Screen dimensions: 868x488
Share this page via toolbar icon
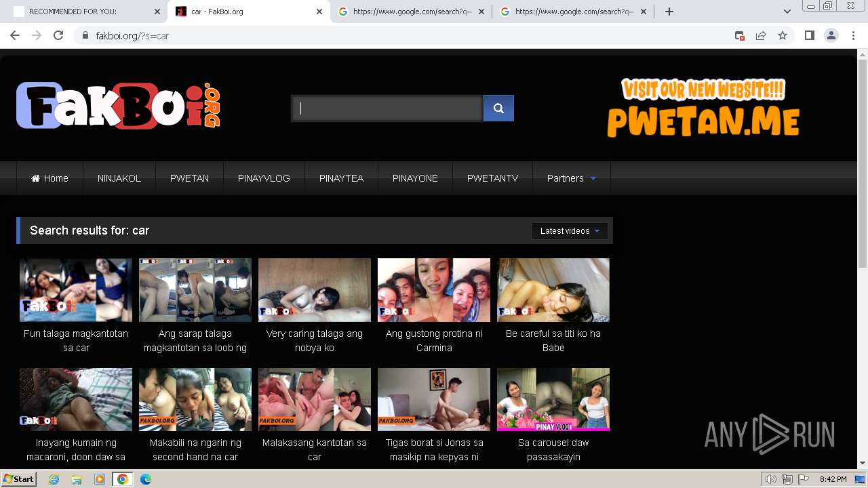coord(761,36)
